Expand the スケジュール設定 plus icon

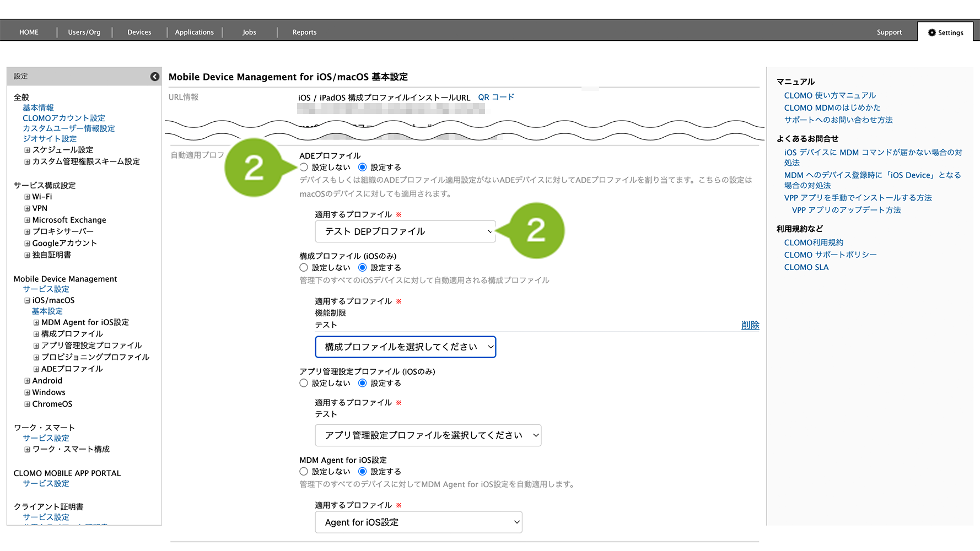coord(27,150)
